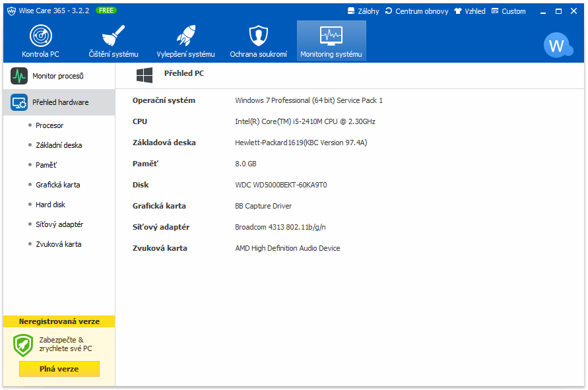
Task: Select Síťový adaptér in sidebar list
Action: tap(59, 224)
